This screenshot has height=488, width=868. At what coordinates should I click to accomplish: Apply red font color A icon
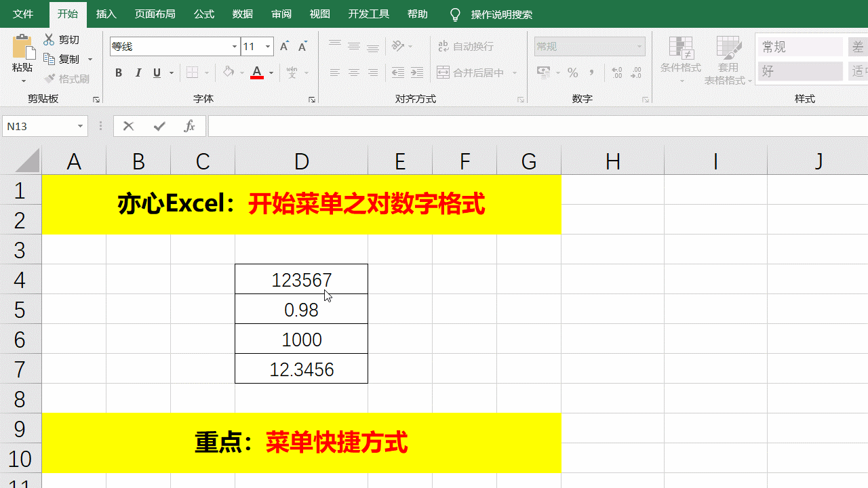pos(257,73)
